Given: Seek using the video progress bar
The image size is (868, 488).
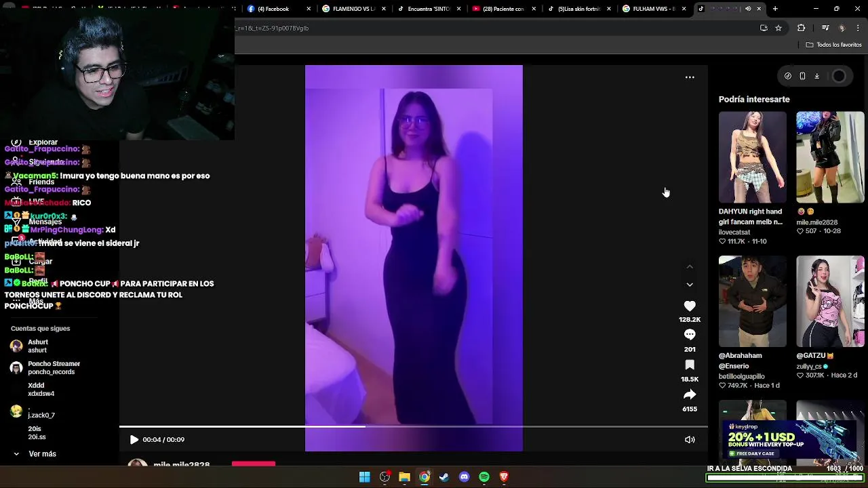Looking at the screenshot, I should click(x=414, y=427).
